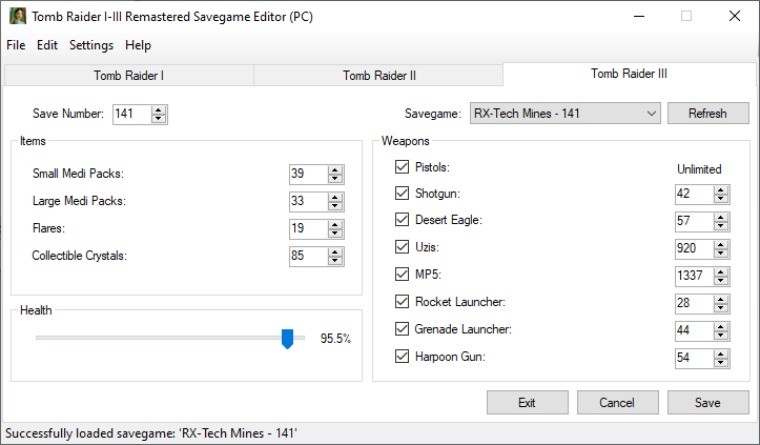Minimize the Savegame Editor window
The width and height of the screenshot is (760, 445).
click(639, 16)
